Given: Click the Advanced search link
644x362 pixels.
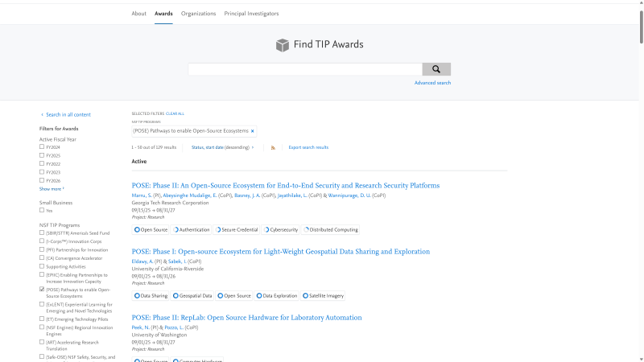Looking at the screenshot, I should click(x=432, y=83).
